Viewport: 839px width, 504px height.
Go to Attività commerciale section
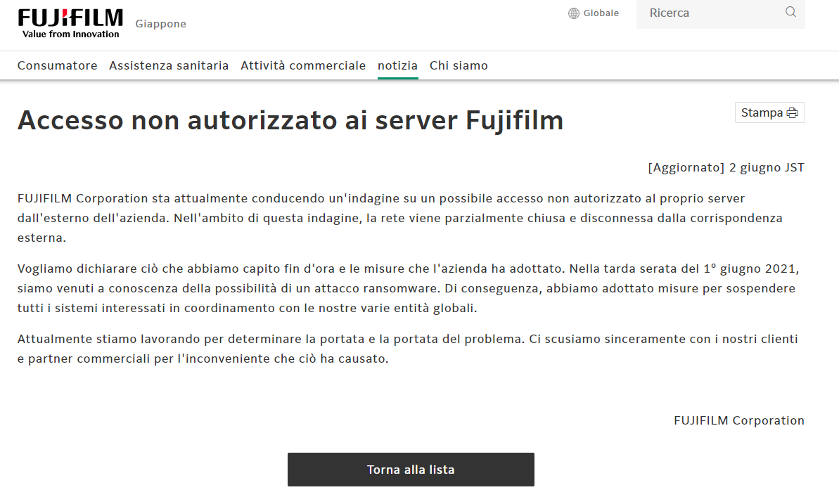303,65
